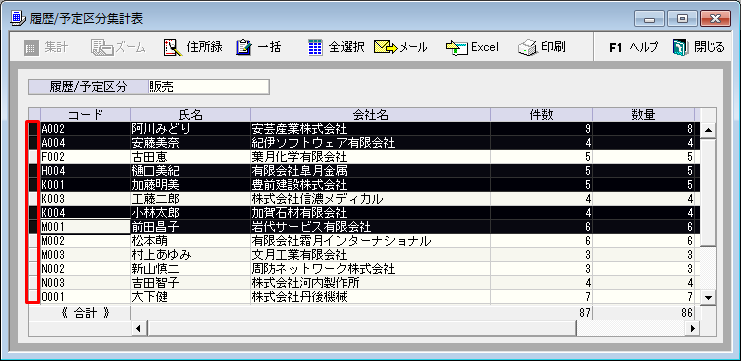Click the code cell N002
Viewport: 741px width, 361px height.
(x=86, y=269)
